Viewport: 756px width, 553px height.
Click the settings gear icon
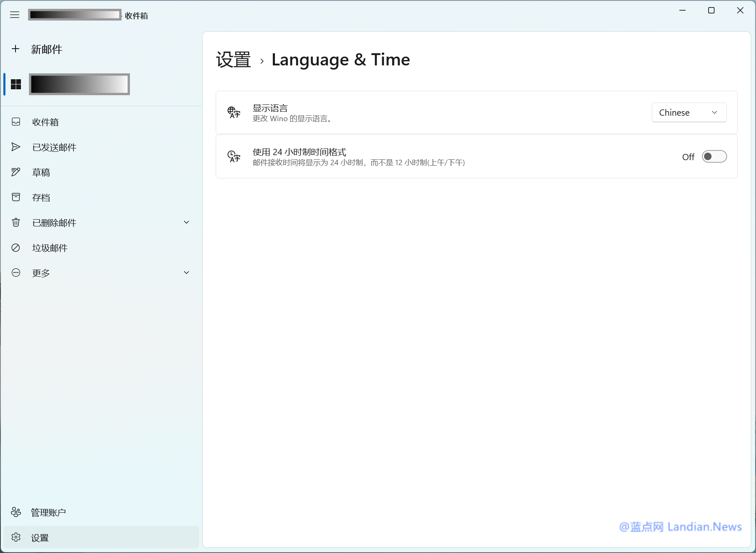pos(16,537)
